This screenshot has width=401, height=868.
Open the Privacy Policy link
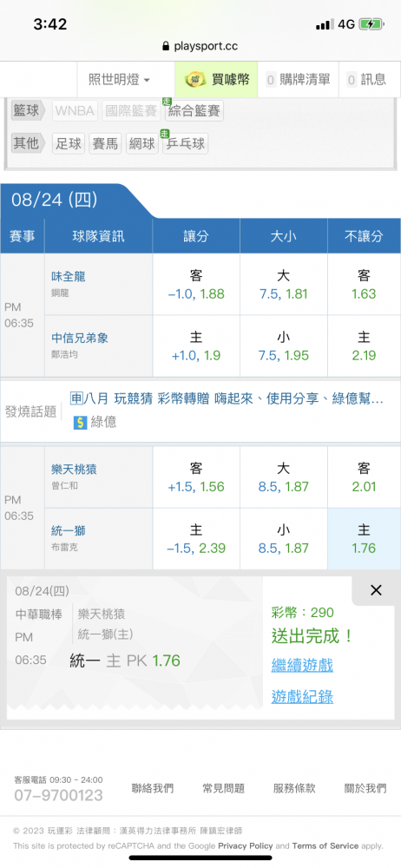click(246, 845)
